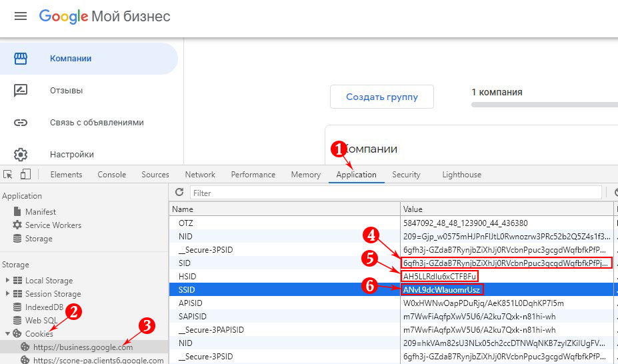
Task: Select the SAPISID cookie name
Action: [x=193, y=316]
